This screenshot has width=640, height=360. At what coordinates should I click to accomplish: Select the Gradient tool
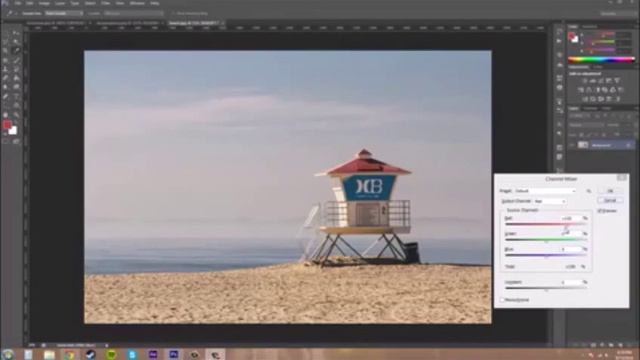16,78
